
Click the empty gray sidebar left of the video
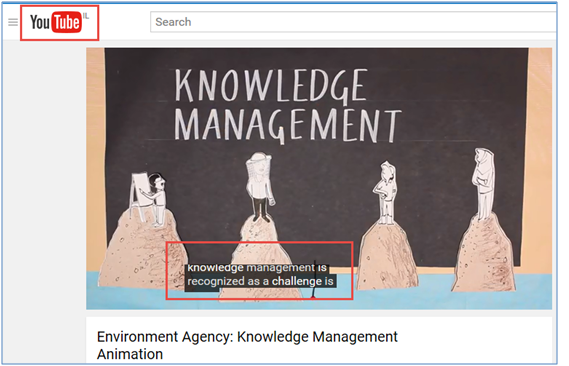pos(44,200)
